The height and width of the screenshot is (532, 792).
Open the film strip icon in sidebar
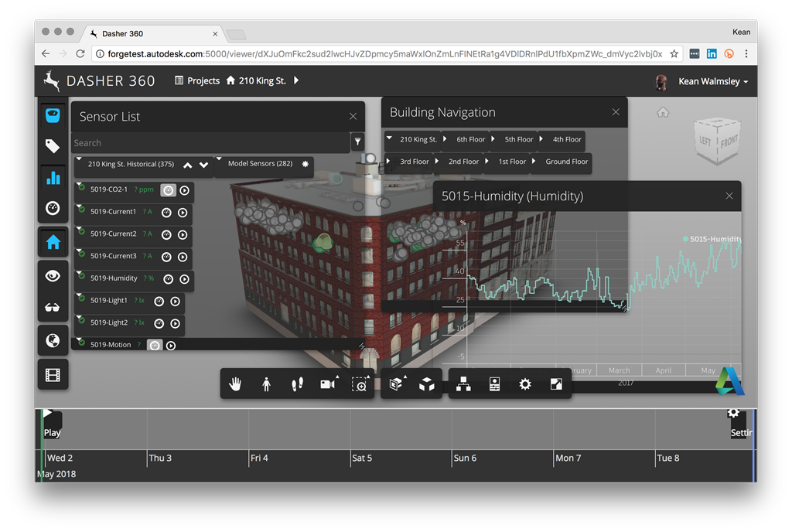(x=53, y=376)
